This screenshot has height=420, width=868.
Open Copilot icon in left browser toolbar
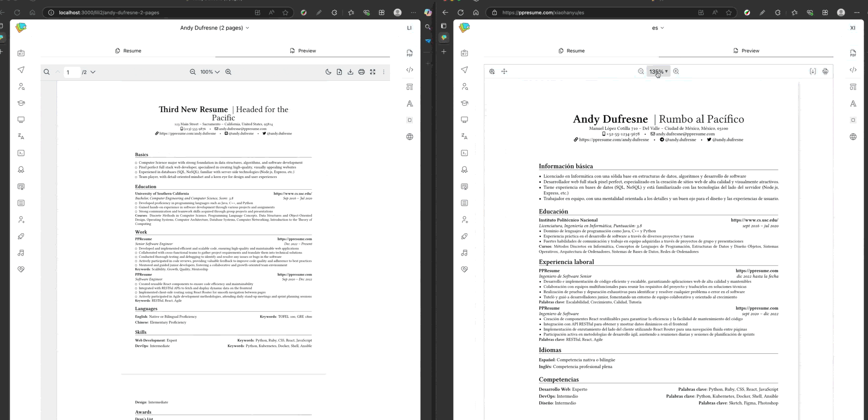click(428, 13)
